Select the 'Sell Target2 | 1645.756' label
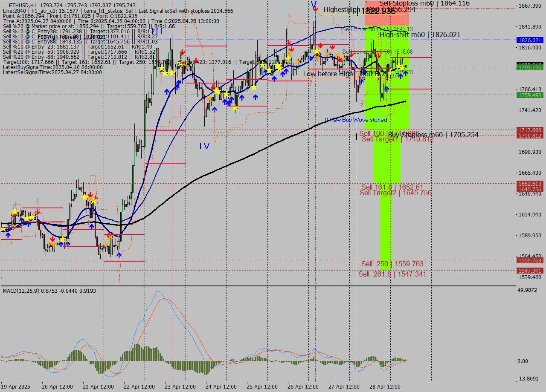546x392 pixels. 395,193
